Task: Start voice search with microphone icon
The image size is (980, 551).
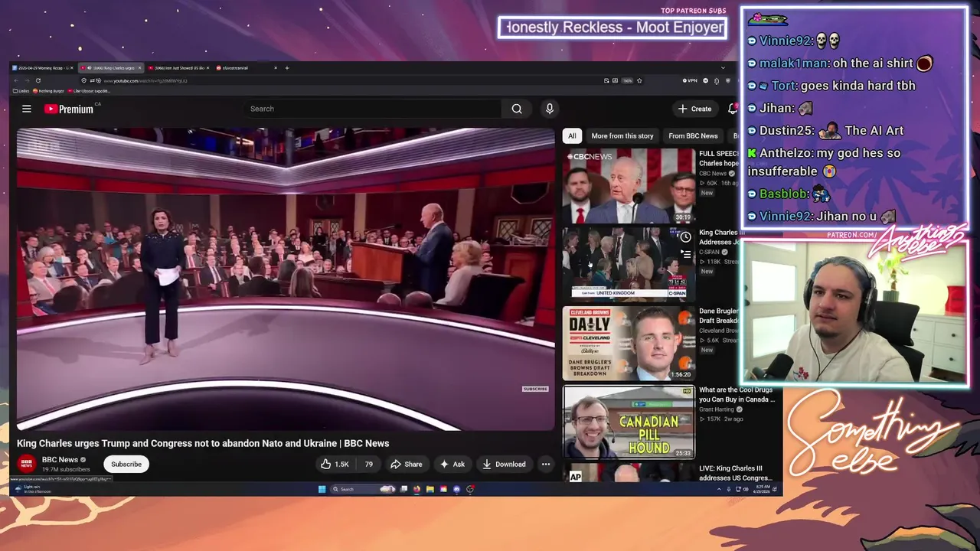Action: 549,109
